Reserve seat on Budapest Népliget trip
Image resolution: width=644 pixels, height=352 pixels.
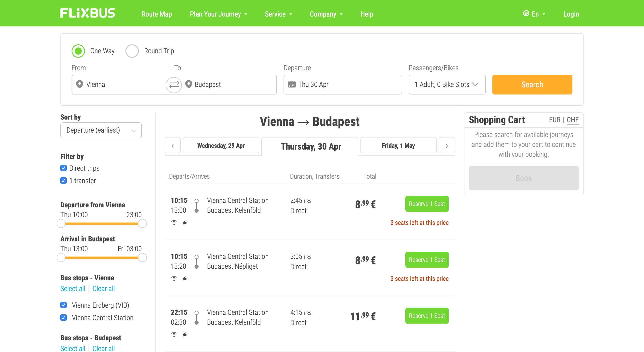[427, 260]
